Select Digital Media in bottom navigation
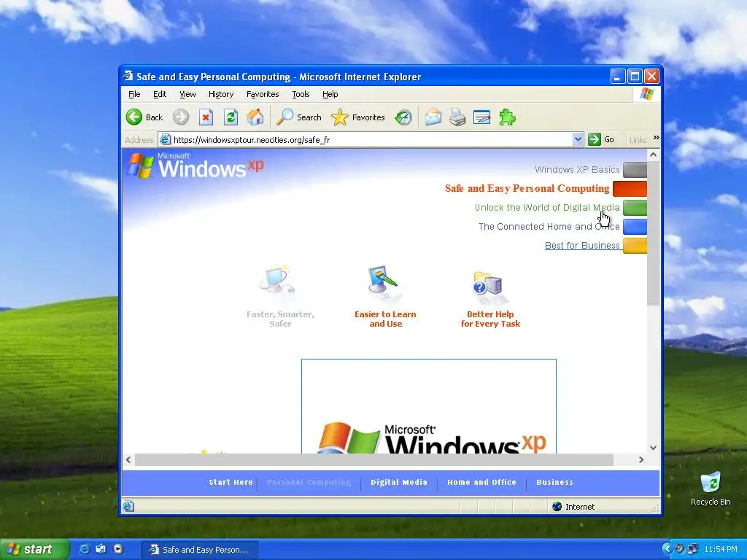 point(399,482)
